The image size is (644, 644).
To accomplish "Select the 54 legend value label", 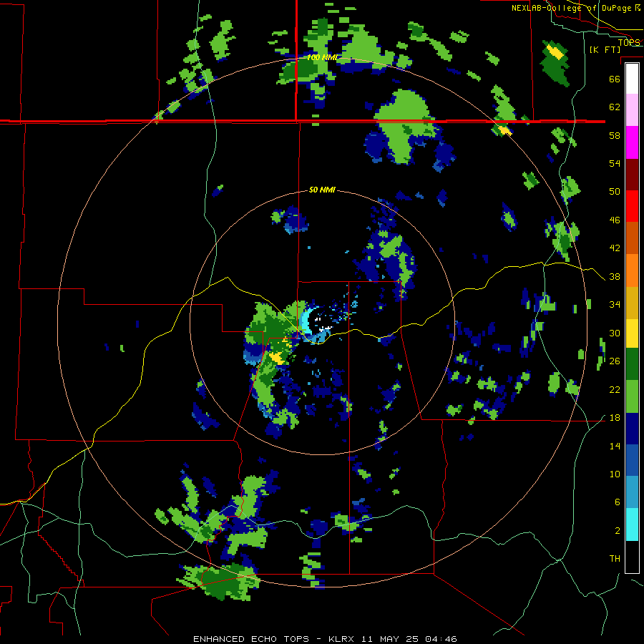I will pos(615,163).
